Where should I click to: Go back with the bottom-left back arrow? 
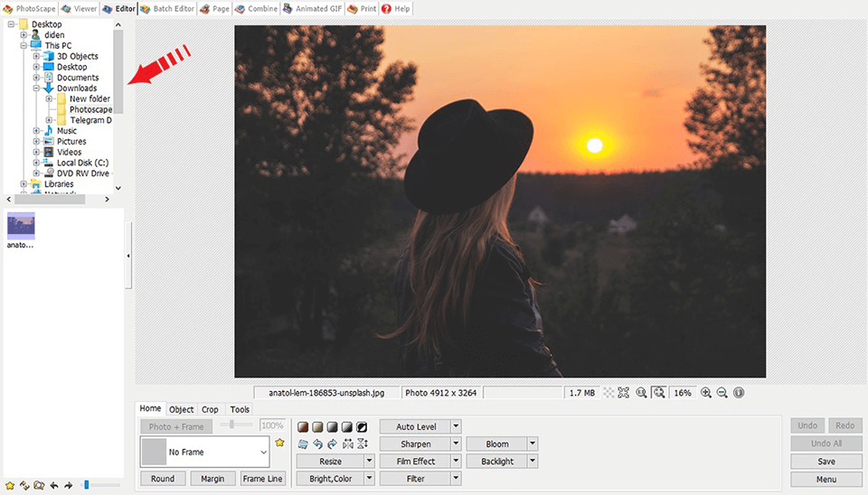53,486
